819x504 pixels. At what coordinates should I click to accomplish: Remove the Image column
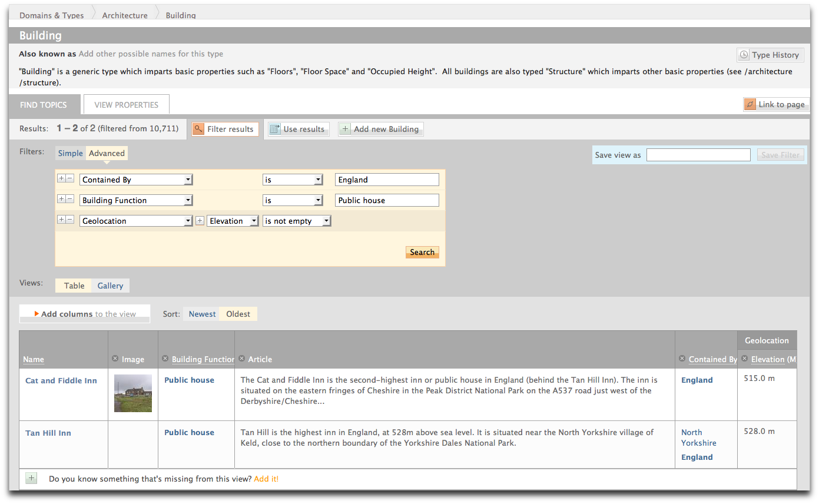[115, 359]
